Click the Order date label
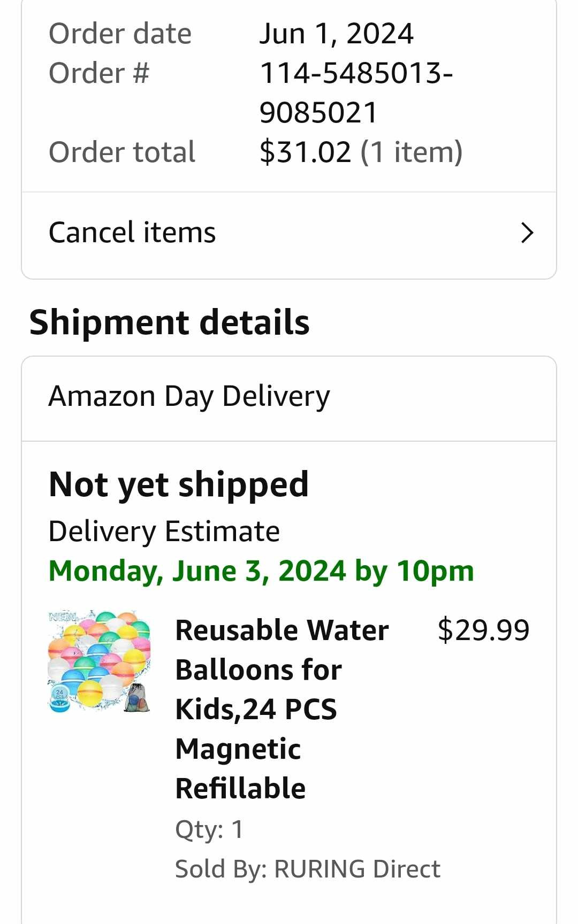This screenshot has width=578, height=924. pyautogui.click(x=120, y=34)
